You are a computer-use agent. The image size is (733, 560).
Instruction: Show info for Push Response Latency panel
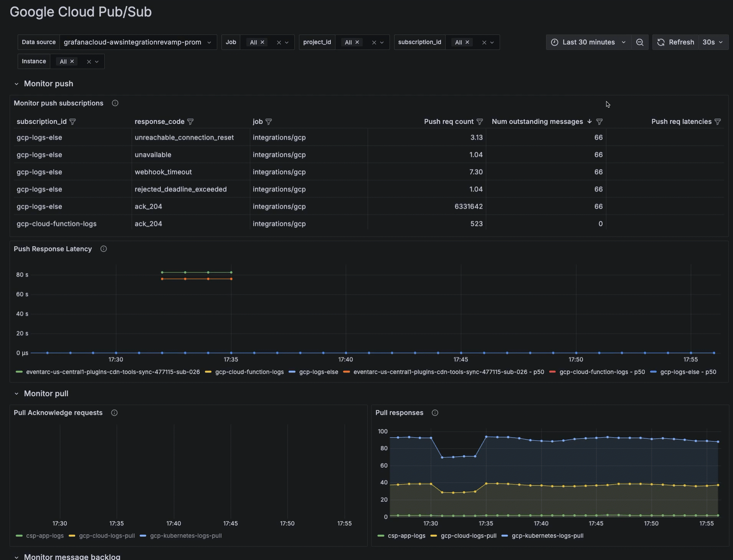click(x=104, y=249)
